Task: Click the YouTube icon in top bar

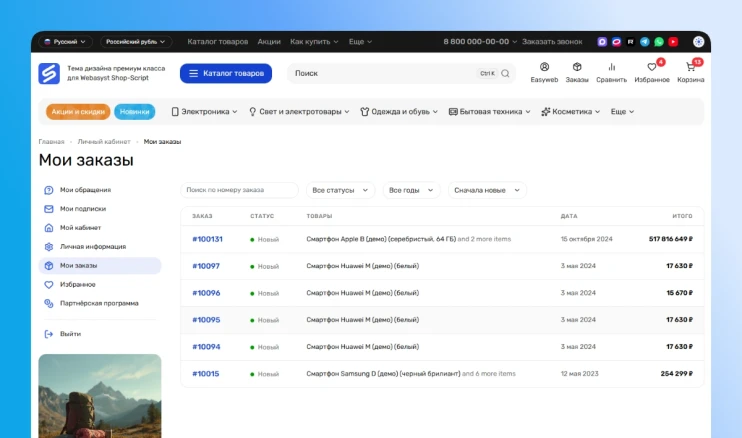Action: 673,42
